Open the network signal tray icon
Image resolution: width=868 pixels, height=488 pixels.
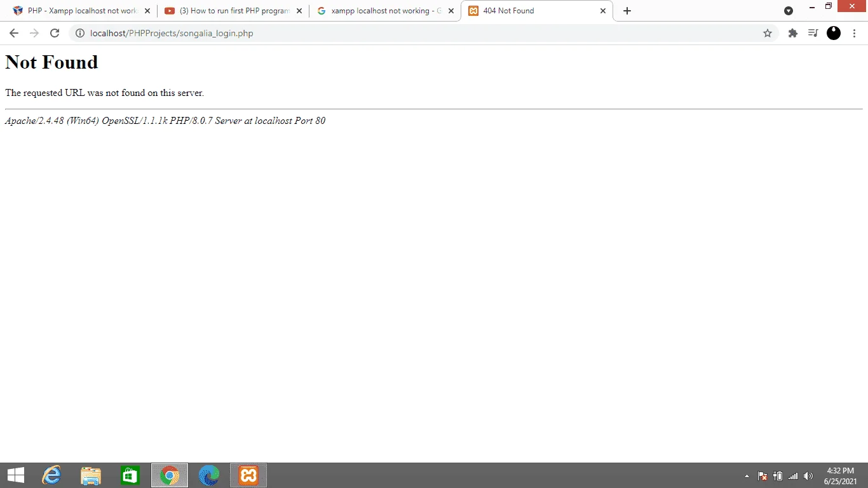coord(793,476)
